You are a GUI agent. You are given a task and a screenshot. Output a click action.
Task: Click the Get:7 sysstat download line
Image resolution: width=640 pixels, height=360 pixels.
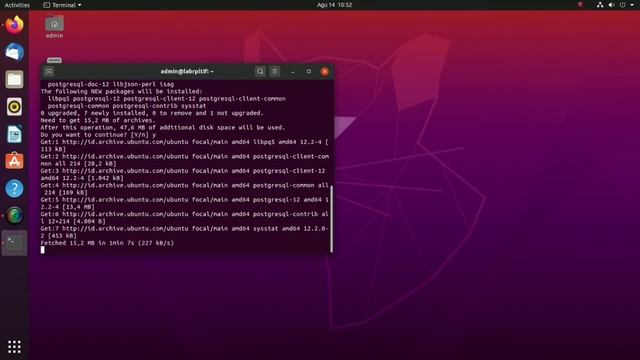tap(184, 232)
